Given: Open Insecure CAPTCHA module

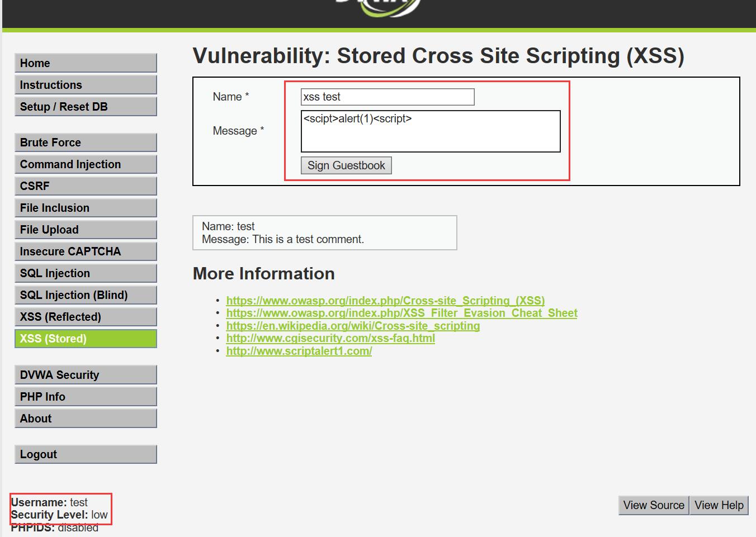Looking at the screenshot, I should click(x=86, y=251).
